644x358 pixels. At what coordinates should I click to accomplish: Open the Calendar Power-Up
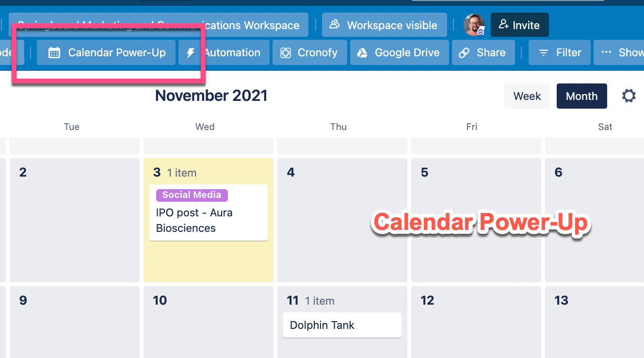point(106,52)
